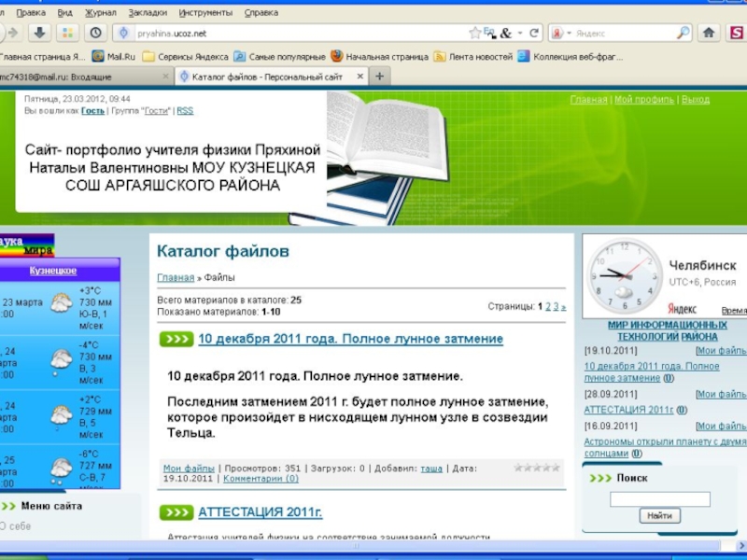Open Мой профиль link
The image size is (747, 560).
644,100
